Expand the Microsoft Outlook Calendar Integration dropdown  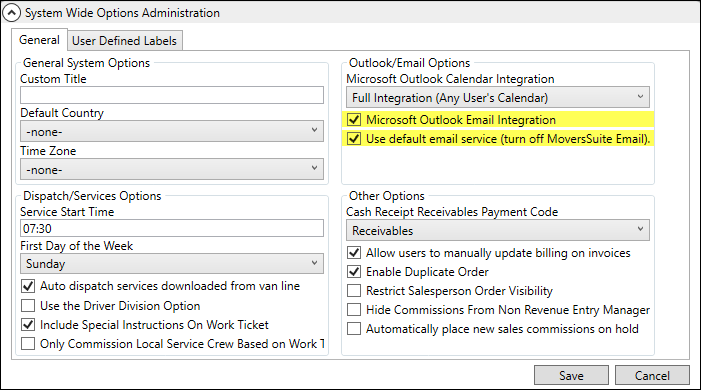pos(498,98)
